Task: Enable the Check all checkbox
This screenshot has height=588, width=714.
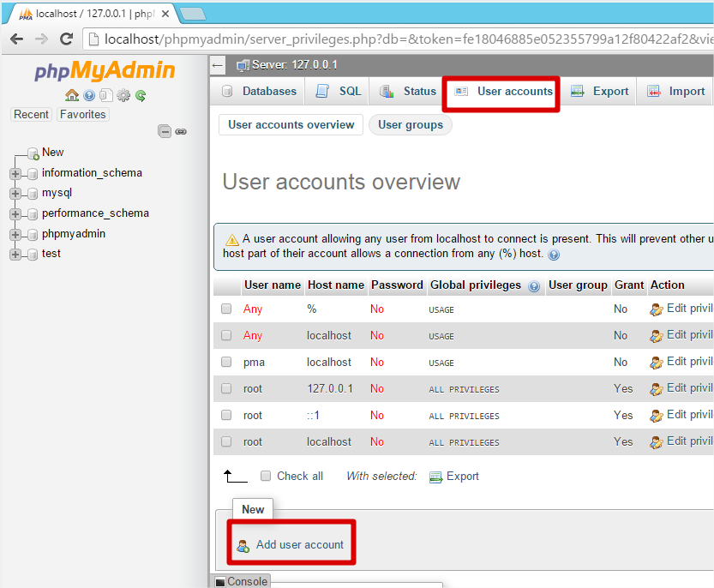Action: 266,476
